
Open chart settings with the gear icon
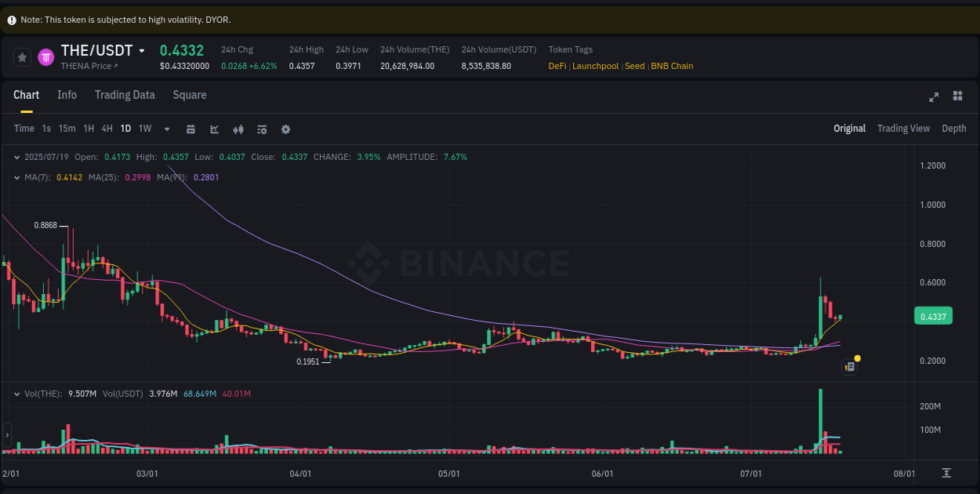tap(285, 129)
